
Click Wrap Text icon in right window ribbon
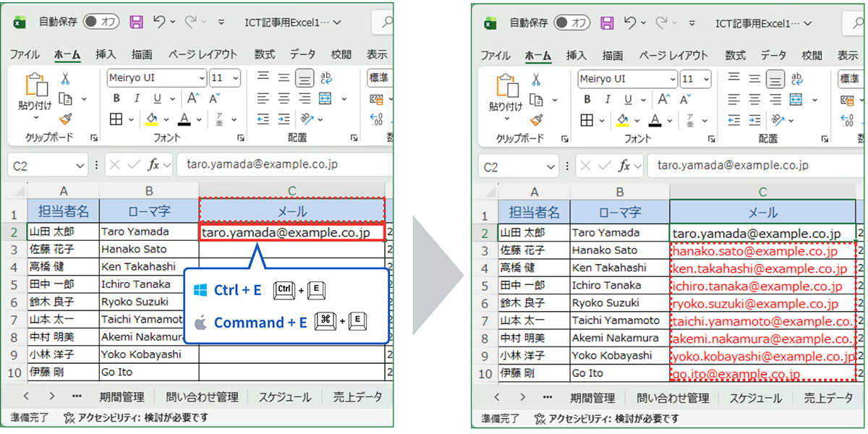pyautogui.click(x=796, y=79)
